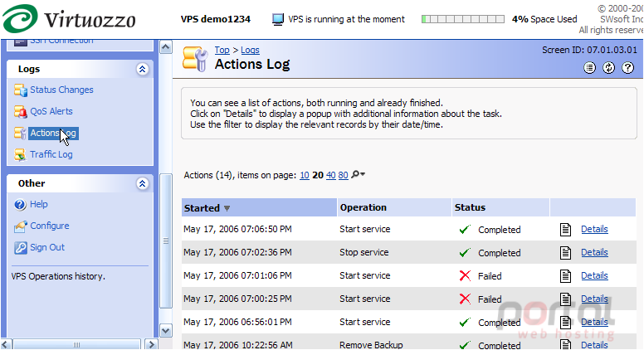644x350 pixels.
Task: Select Actions Log menu item
Action: coord(53,133)
